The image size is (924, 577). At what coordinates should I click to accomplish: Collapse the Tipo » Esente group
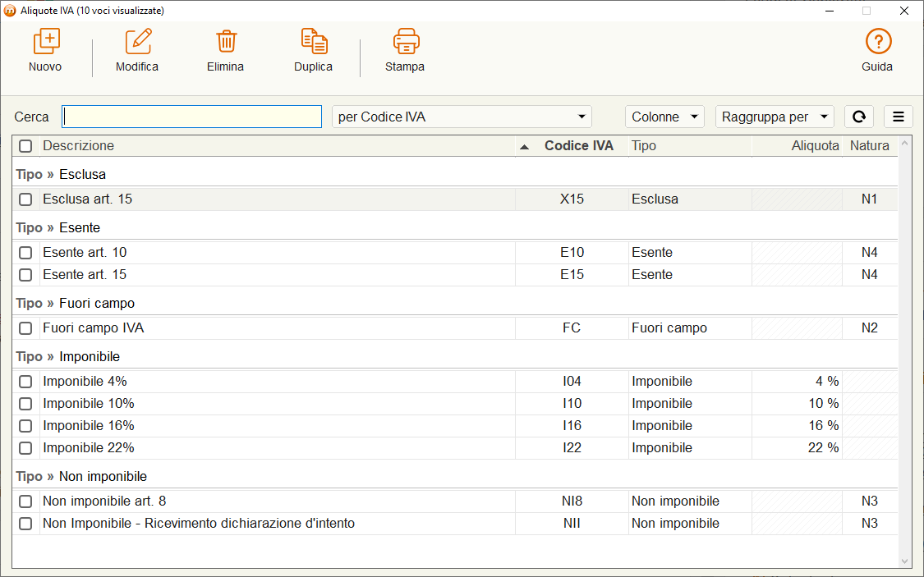coord(57,228)
